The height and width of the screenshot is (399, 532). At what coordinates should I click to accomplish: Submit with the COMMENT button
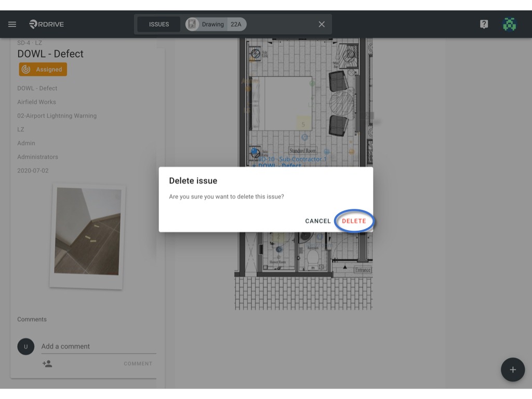tap(138, 364)
